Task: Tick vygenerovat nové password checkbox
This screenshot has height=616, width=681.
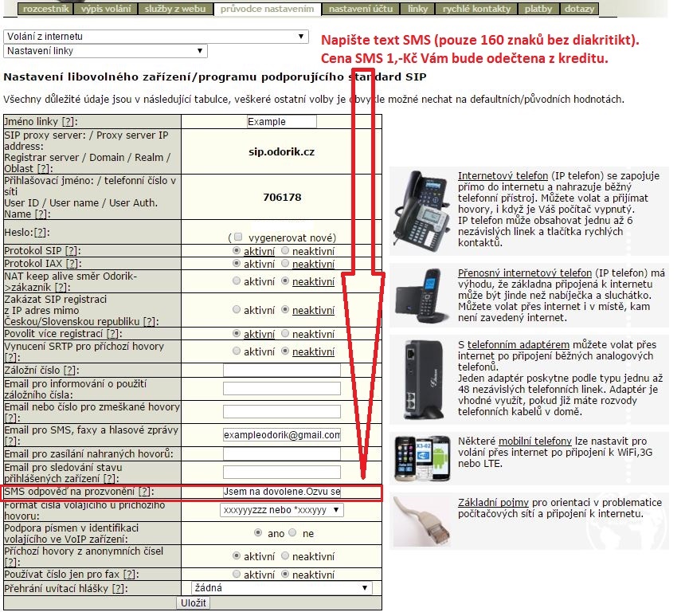Action: [x=238, y=237]
